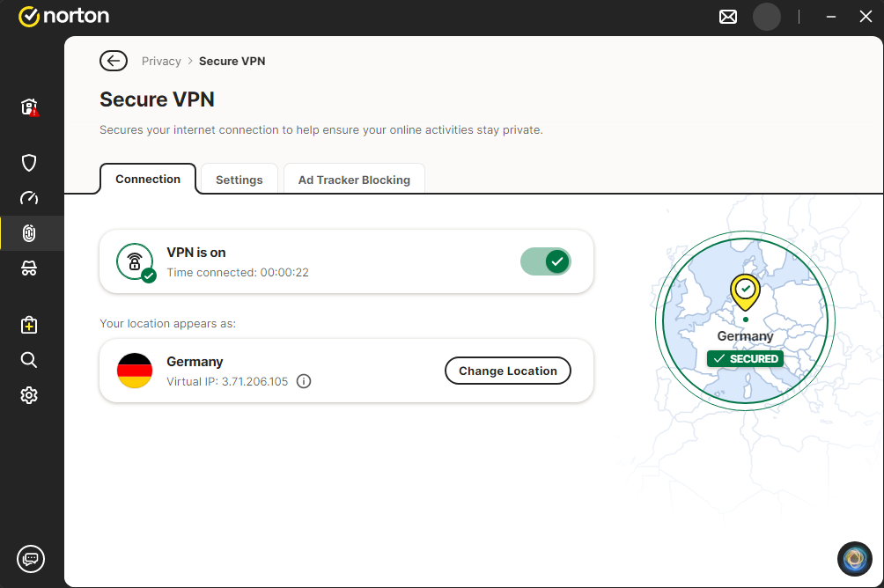
Task: Click the SECURED status badge
Action: pyautogui.click(x=745, y=358)
